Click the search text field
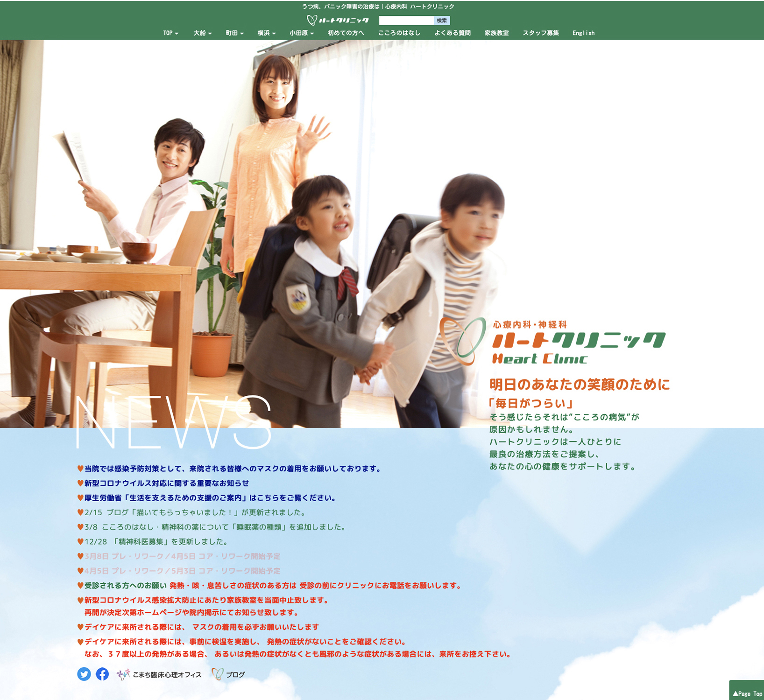Image resolution: width=764 pixels, height=700 pixels. [x=406, y=21]
